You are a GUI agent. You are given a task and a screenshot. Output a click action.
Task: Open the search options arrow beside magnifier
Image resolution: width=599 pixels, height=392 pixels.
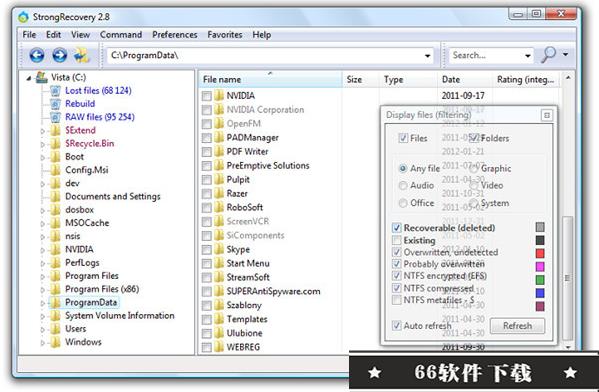[x=565, y=55]
